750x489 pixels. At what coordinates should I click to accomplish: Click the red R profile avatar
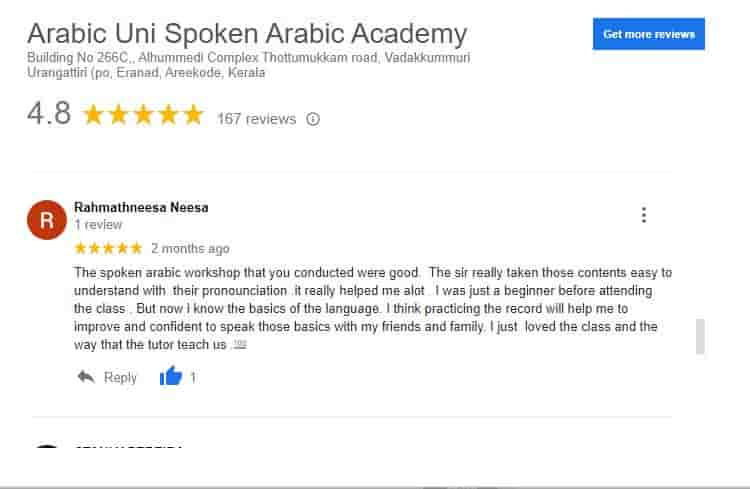47,220
